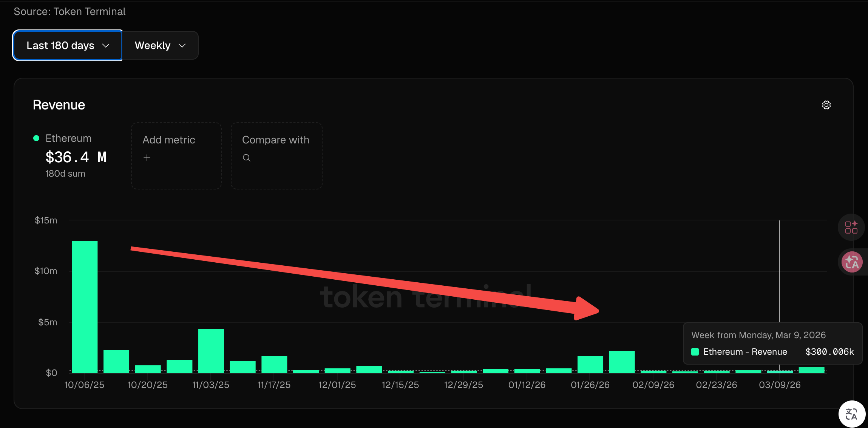The image size is (868, 428).
Task: Click the plus icon under Add metric
Action: [x=147, y=158]
